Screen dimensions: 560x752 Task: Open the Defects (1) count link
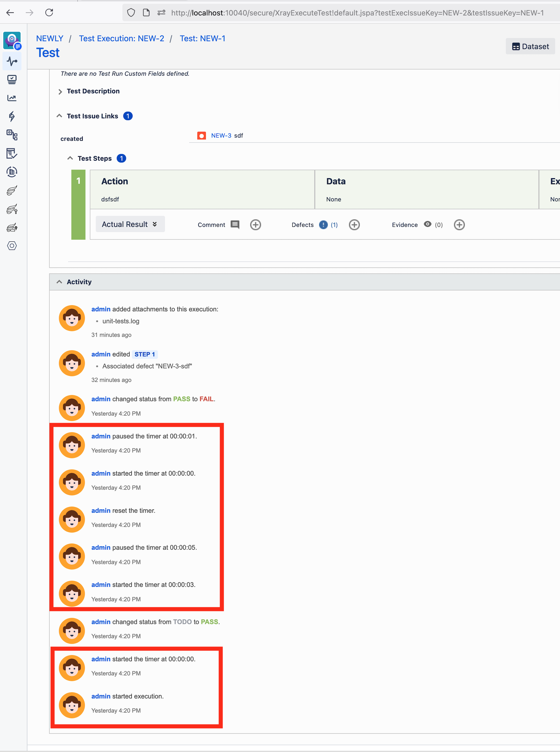(x=334, y=225)
